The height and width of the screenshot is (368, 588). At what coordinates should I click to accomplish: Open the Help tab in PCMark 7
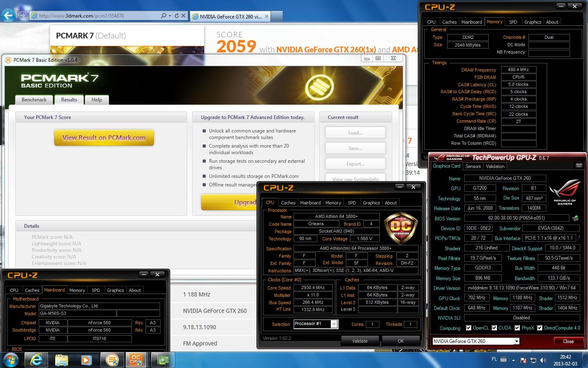click(x=97, y=100)
